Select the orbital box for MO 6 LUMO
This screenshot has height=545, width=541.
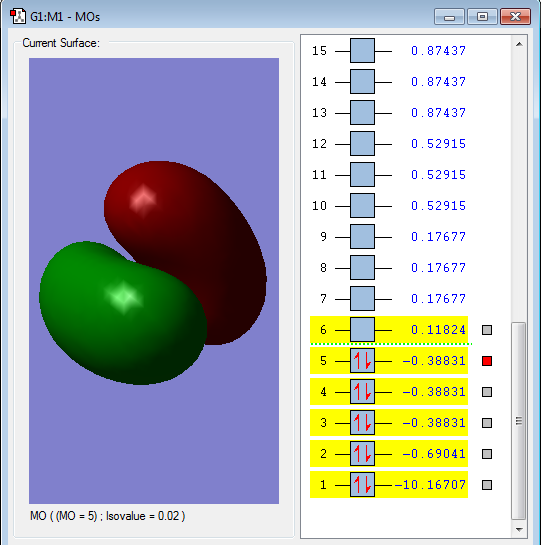coord(362,330)
